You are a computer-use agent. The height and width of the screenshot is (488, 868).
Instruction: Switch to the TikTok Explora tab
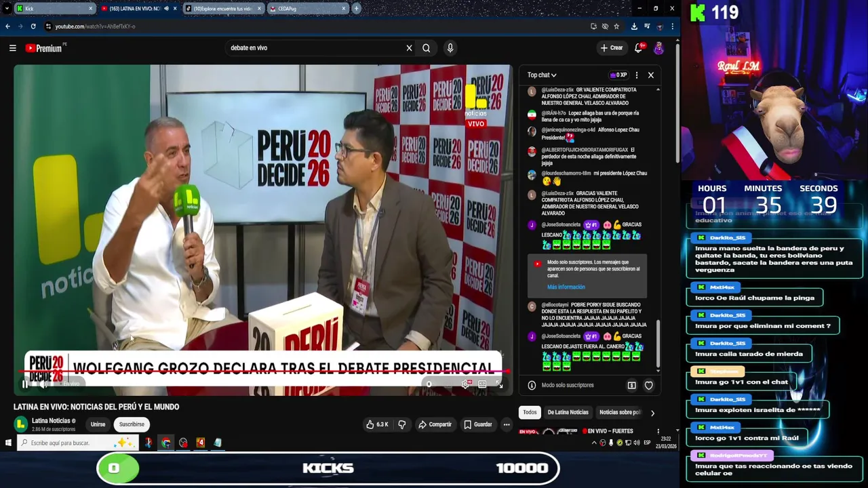224,9
